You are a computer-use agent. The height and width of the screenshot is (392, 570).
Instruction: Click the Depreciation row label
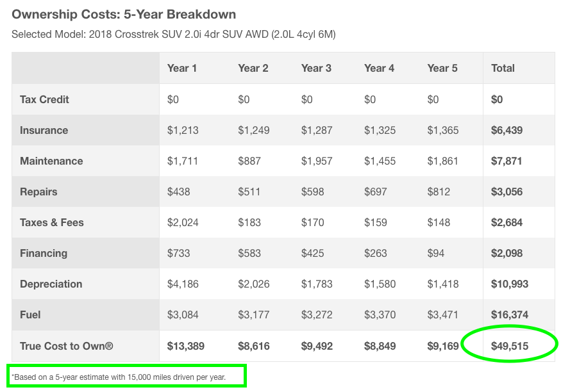point(51,284)
